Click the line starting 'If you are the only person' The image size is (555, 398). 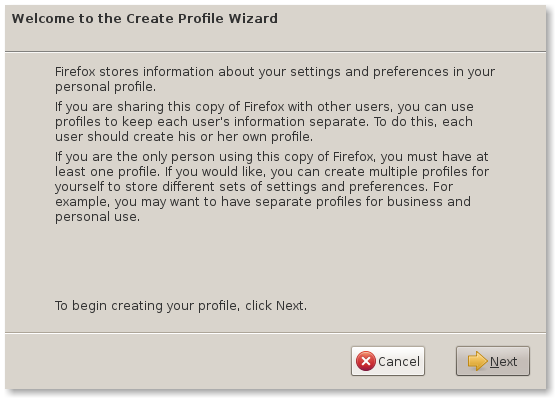click(x=271, y=157)
